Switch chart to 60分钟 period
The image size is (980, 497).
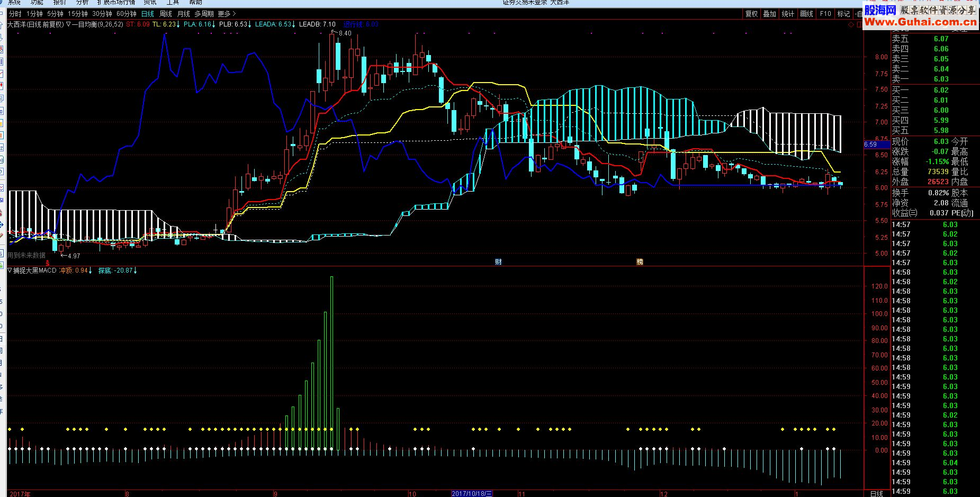click(x=127, y=14)
